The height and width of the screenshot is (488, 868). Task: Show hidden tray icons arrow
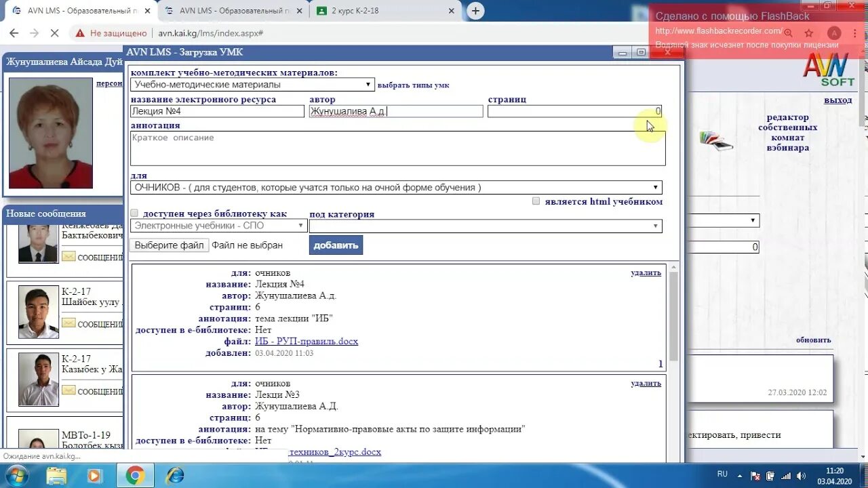click(x=739, y=476)
